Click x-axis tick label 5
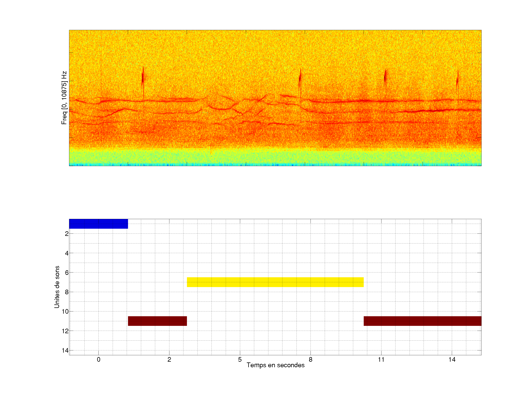532x399 pixels. (240, 359)
